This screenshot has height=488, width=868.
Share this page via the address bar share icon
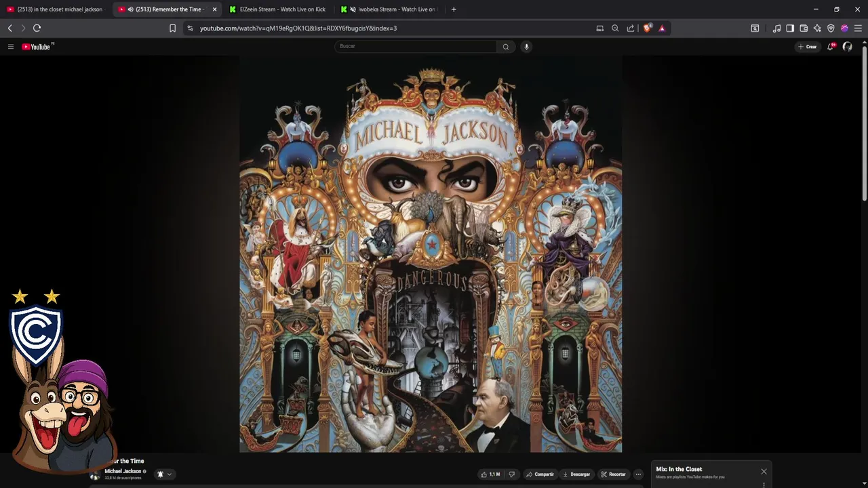point(631,28)
